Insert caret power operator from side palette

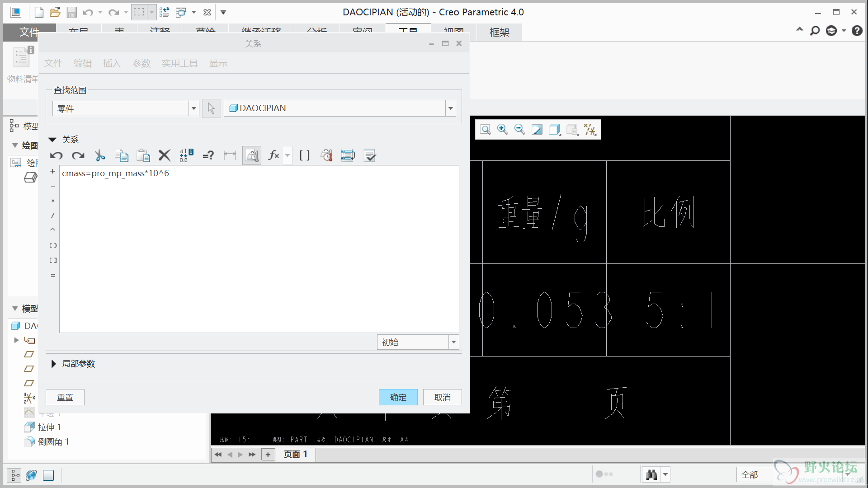[53, 230]
